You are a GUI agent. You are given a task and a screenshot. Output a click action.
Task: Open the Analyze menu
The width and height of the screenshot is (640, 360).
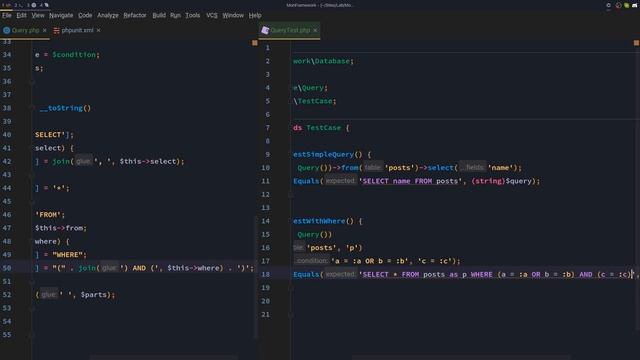108,16
